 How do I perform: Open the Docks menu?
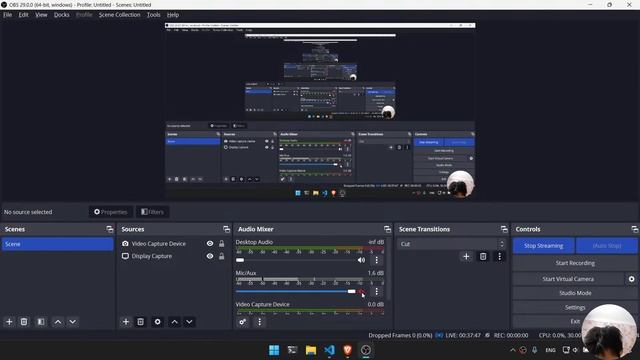[62, 15]
